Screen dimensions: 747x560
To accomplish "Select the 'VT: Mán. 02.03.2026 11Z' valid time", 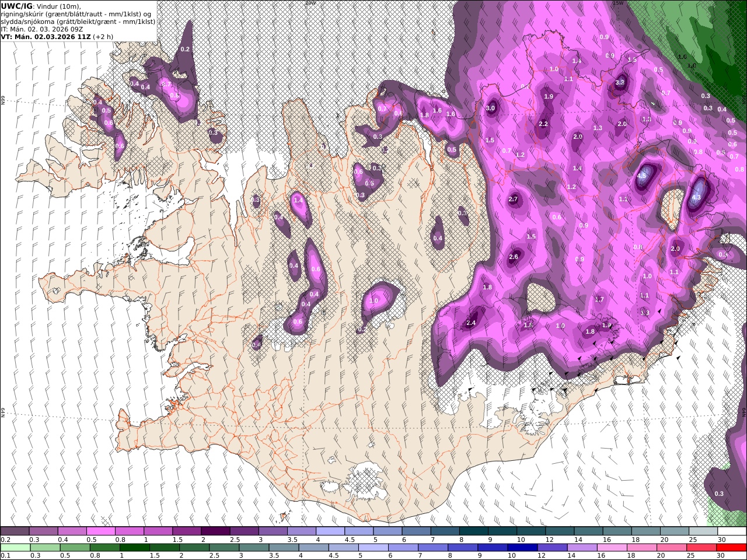I will [x=46, y=37].
